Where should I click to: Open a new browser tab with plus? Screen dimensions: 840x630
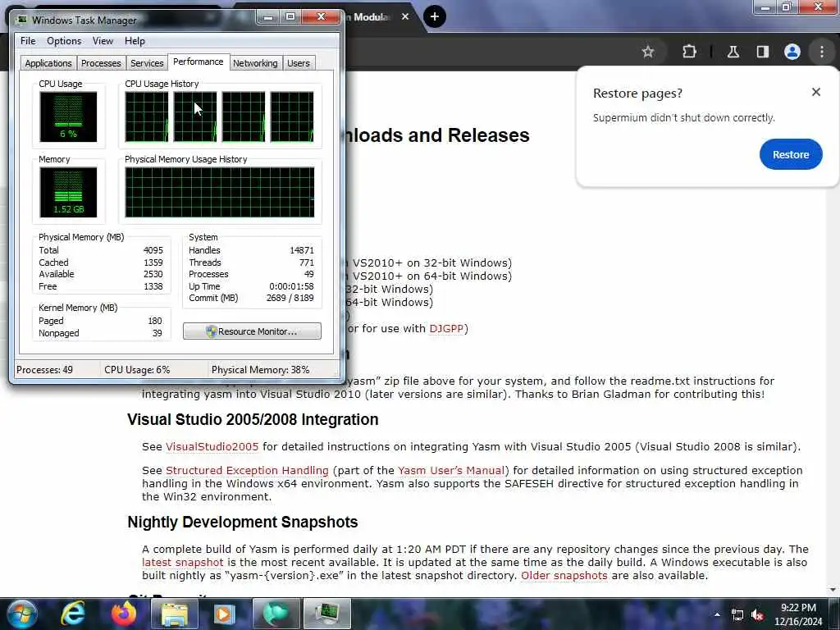pyautogui.click(x=435, y=16)
